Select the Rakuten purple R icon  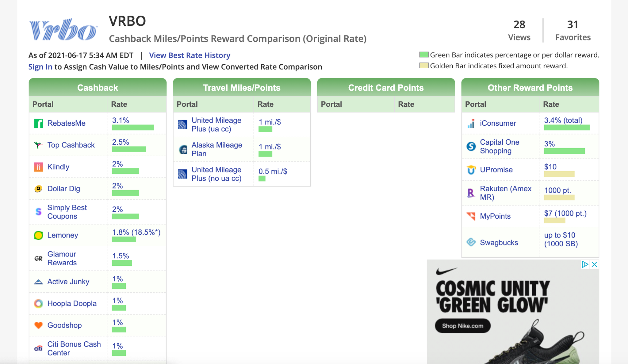click(471, 193)
